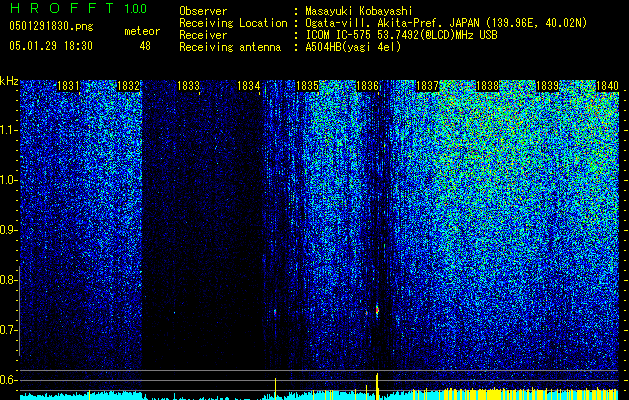Click the 1.1 frequency axis label
The width and height of the screenshot is (629, 400).
tap(8, 130)
